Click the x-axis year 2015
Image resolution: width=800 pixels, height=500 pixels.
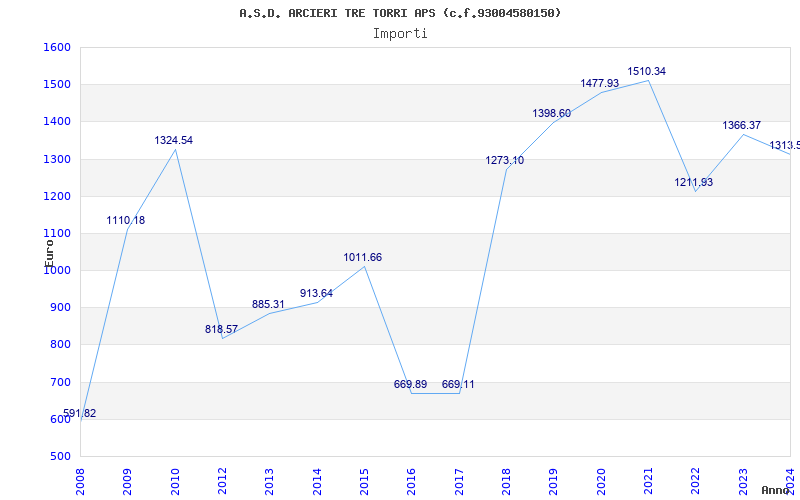[x=364, y=481]
